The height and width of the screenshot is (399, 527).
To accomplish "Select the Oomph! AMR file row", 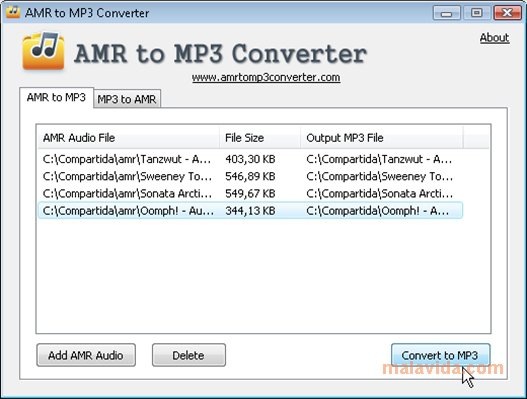I will click(x=250, y=211).
